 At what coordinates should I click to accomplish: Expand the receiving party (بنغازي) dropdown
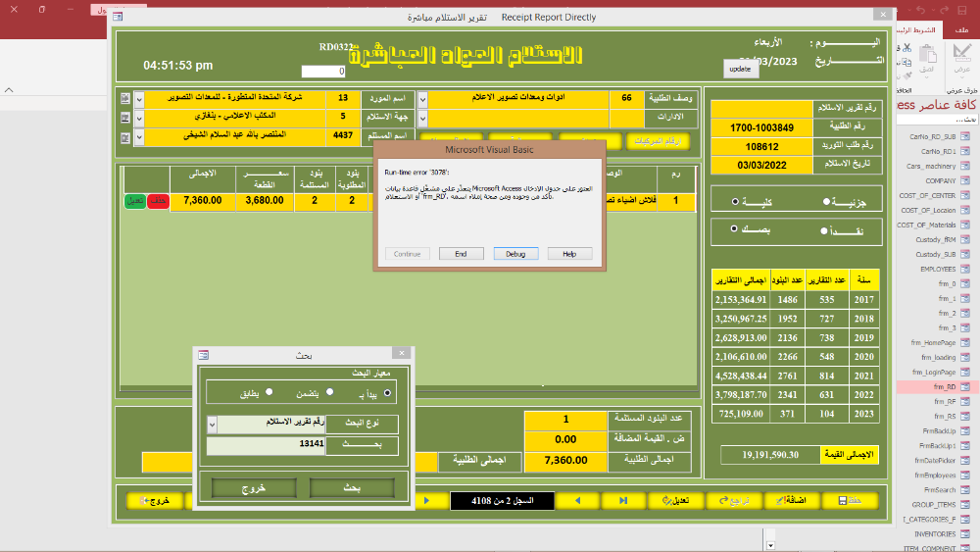pyautogui.click(x=139, y=119)
